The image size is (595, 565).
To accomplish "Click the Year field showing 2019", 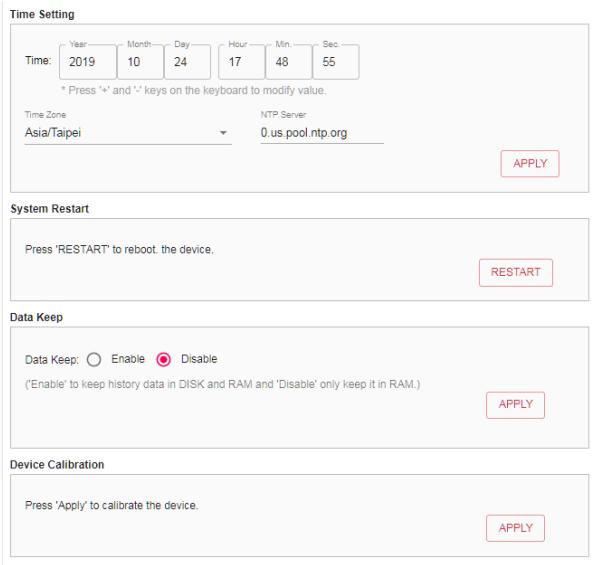I will 88,62.
